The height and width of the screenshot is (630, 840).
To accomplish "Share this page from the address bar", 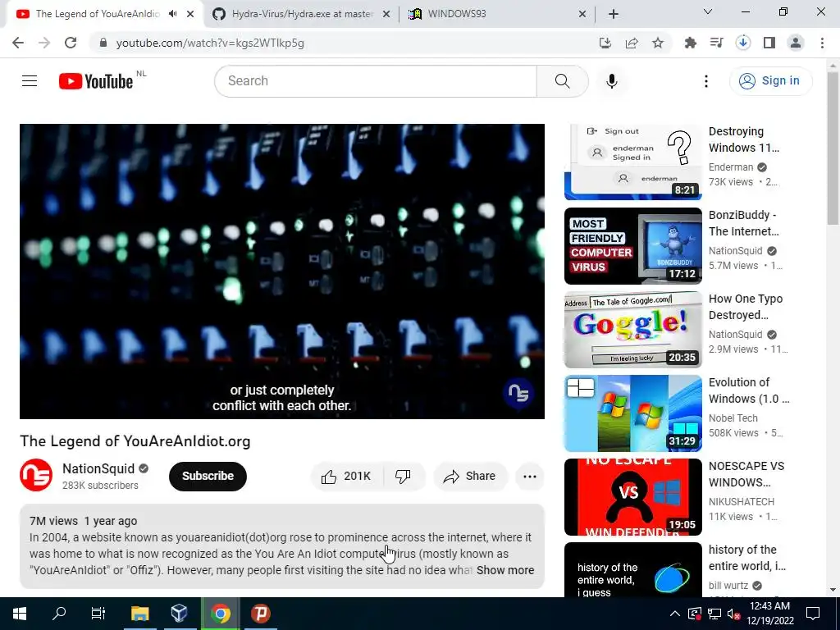I will point(632,43).
